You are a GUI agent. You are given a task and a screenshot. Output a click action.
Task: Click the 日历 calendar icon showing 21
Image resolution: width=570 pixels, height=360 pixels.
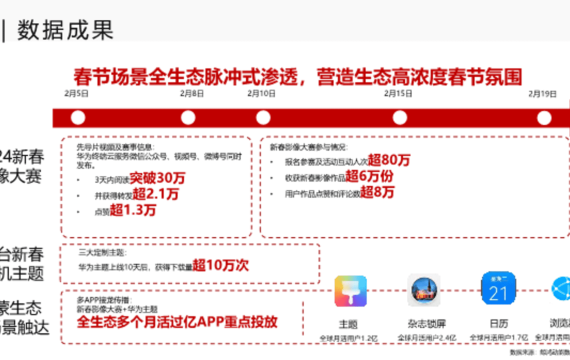point(498,288)
